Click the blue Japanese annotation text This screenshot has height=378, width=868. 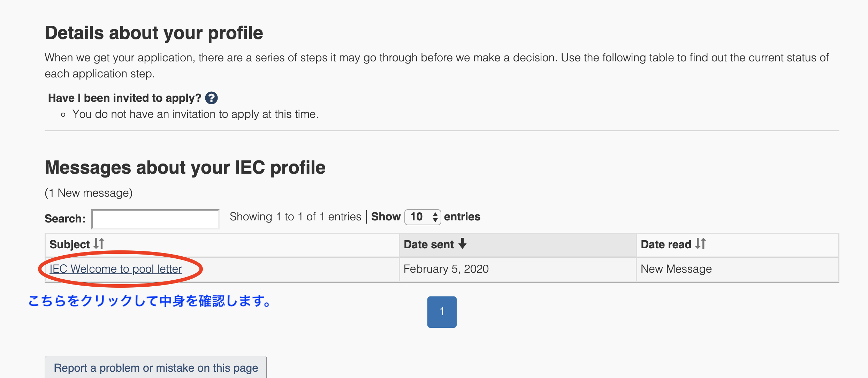(150, 301)
